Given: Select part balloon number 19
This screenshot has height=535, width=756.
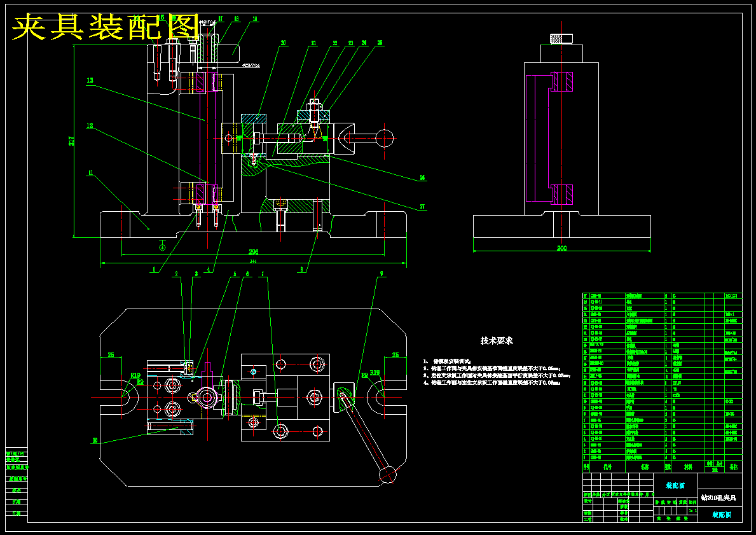Looking at the screenshot, I should pos(255,19).
